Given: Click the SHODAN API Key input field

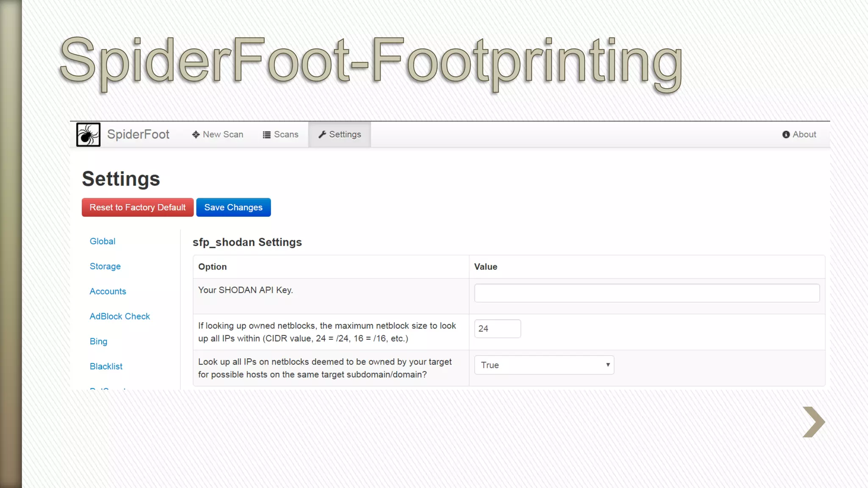Looking at the screenshot, I should click(x=646, y=293).
